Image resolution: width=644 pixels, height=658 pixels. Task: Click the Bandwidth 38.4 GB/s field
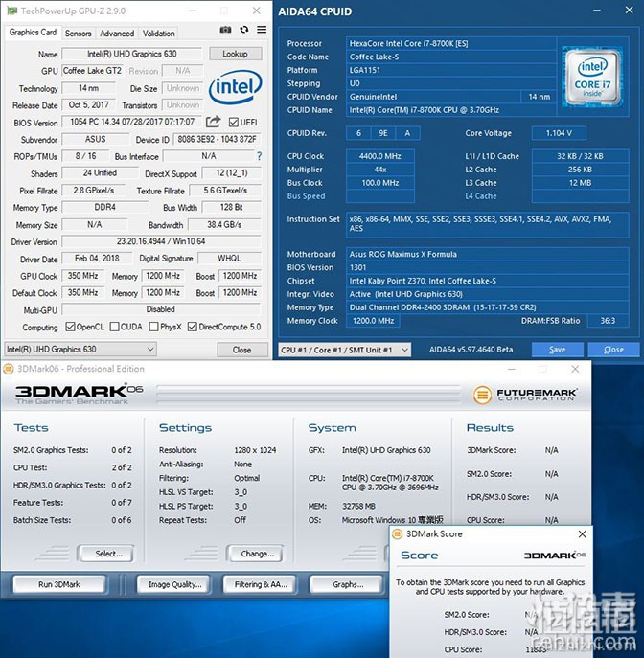point(224,224)
